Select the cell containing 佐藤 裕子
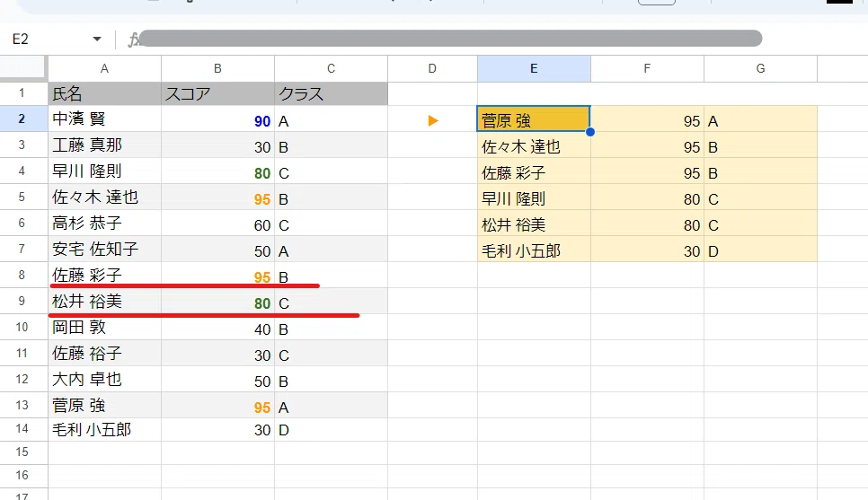Screen dimensions: 868x500 click(104, 352)
